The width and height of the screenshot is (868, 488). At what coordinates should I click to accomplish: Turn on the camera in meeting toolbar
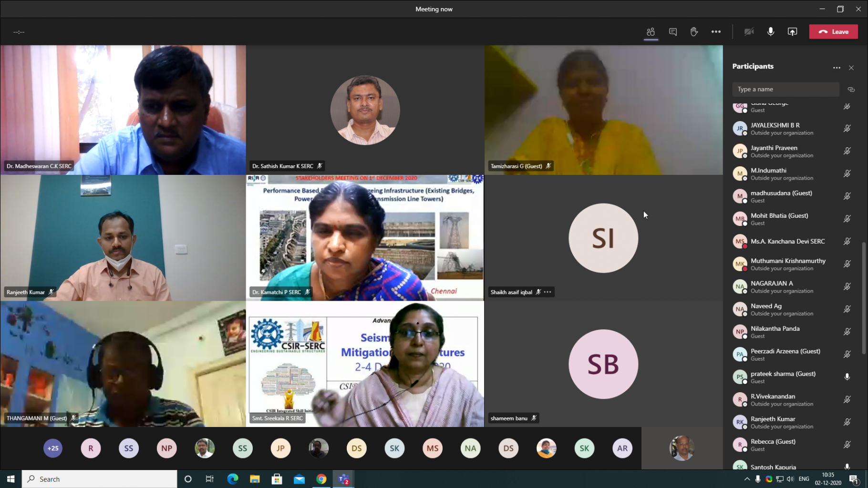point(749,32)
